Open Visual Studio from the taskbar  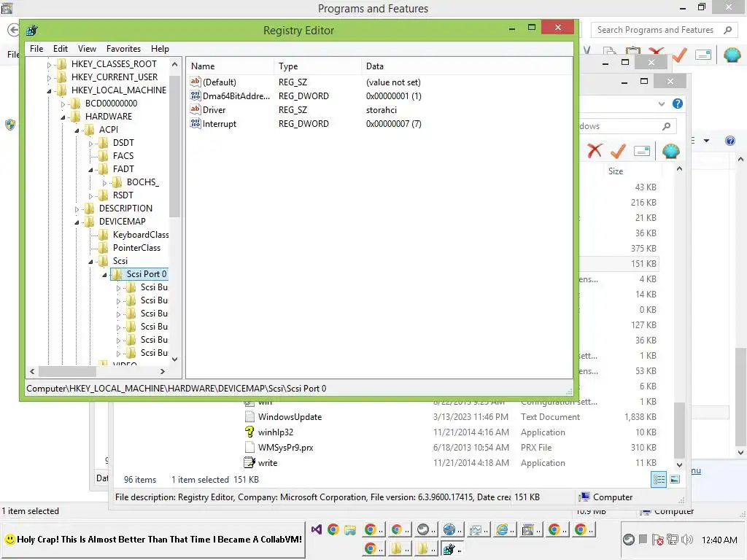[317, 529]
